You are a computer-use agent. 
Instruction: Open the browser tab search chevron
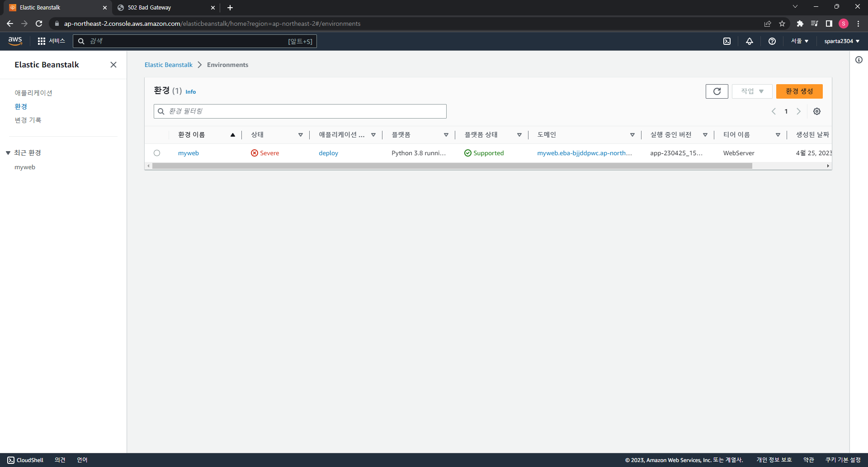[x=795, y=7]
